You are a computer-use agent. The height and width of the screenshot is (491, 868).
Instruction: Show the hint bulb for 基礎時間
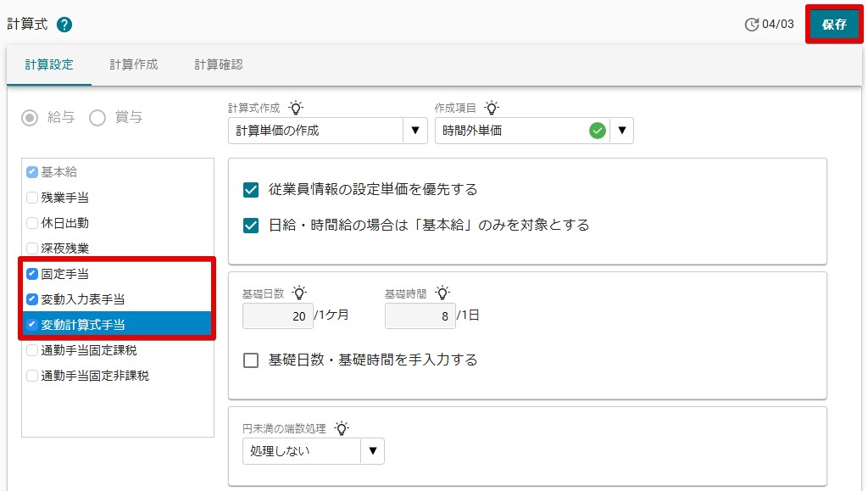(x=442, y=293)
